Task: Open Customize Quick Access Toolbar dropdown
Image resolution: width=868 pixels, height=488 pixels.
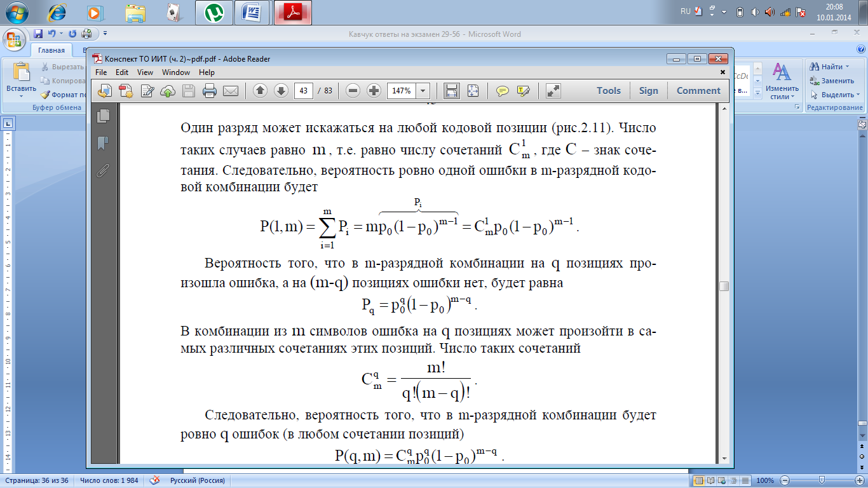Action: click(105, 34)
